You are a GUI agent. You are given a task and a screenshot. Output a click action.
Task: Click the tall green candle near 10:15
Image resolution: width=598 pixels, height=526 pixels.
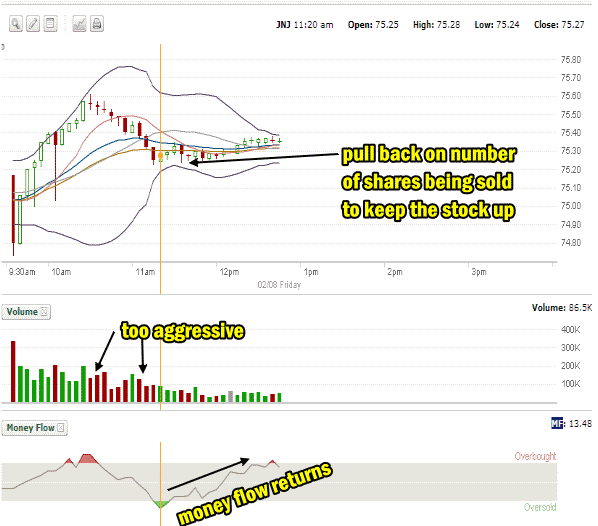83,111
